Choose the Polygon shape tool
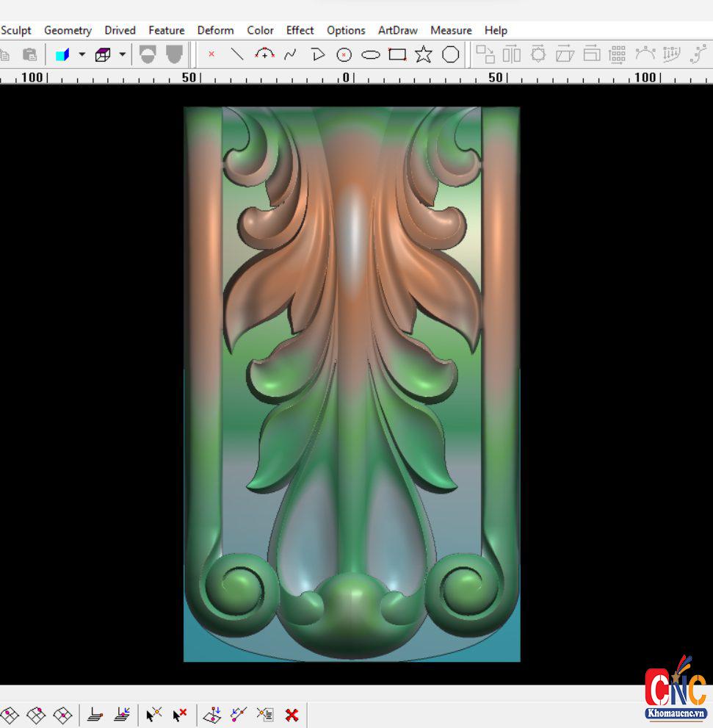The height and width of the screenshot is (728, 713). tap(450, 55)
